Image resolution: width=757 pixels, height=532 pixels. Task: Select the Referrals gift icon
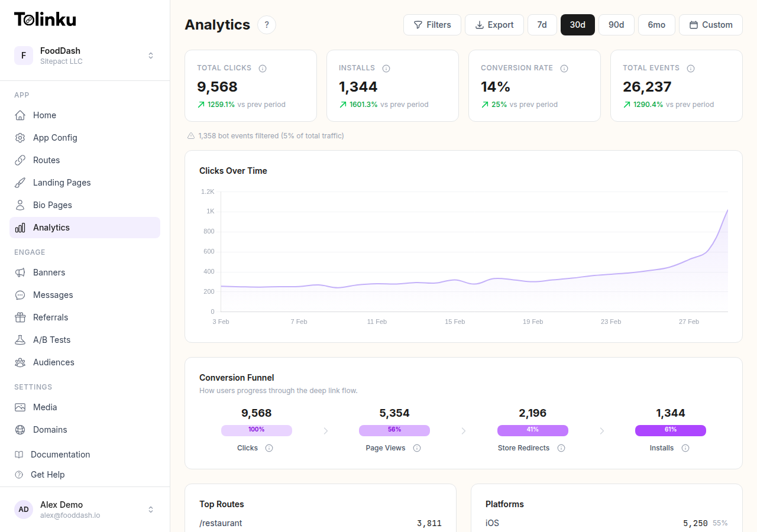pos(21,317)
